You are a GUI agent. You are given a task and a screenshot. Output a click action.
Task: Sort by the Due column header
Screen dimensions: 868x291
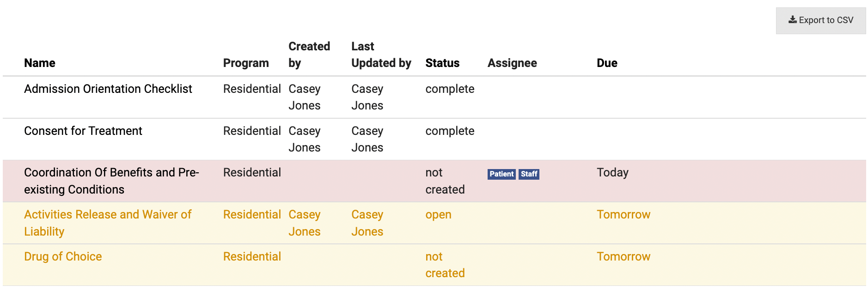[x=606, y=63]
